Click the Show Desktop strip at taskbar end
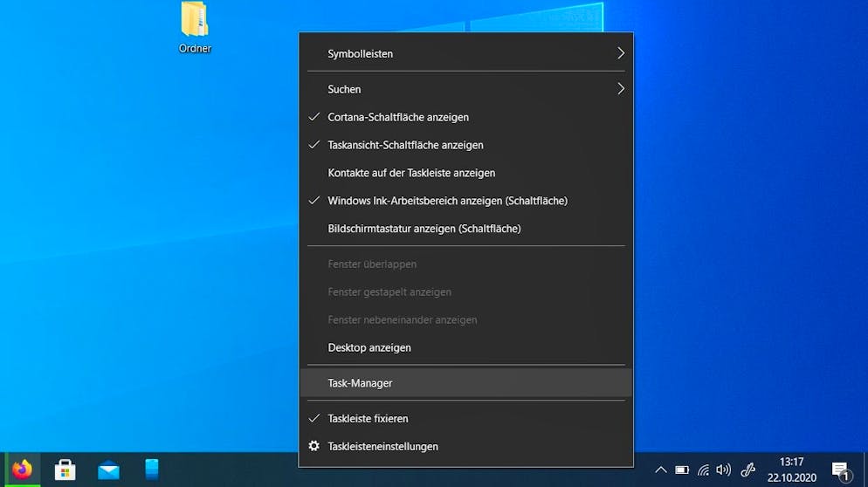The width and height of the screenshot is (868, 487). point(865,470)
